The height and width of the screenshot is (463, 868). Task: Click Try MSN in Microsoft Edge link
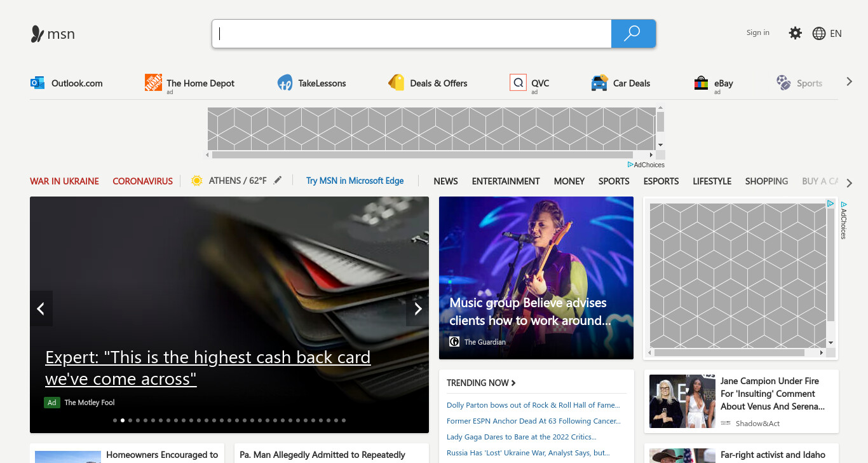point(355,181)
